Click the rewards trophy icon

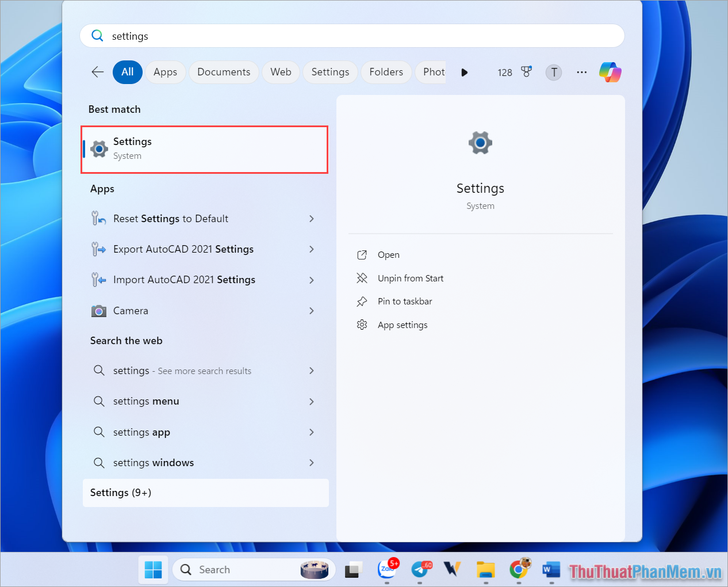pyautogui.click(x=526, y=72)
